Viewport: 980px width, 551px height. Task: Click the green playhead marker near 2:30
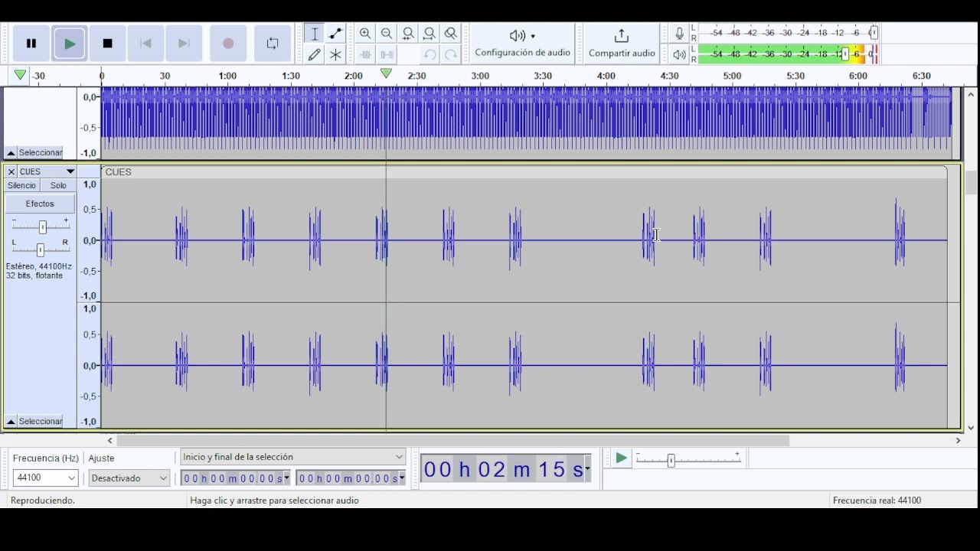click(x=387, y=73)
